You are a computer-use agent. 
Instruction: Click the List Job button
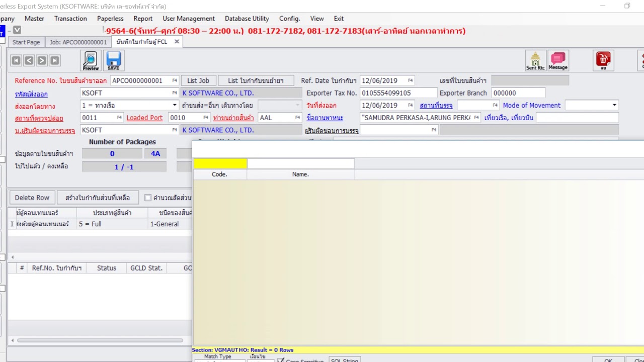(198, 80)
